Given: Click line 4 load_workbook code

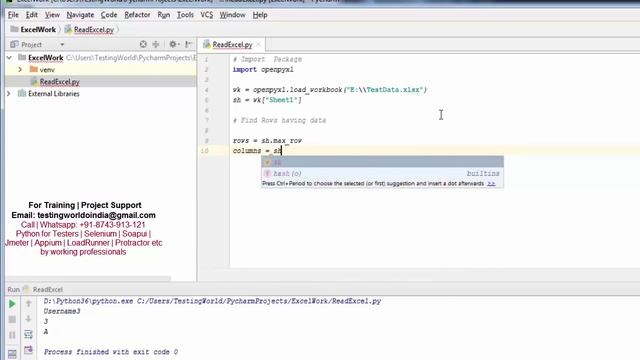Looking at the screenshot, I should tap(329, 90).
